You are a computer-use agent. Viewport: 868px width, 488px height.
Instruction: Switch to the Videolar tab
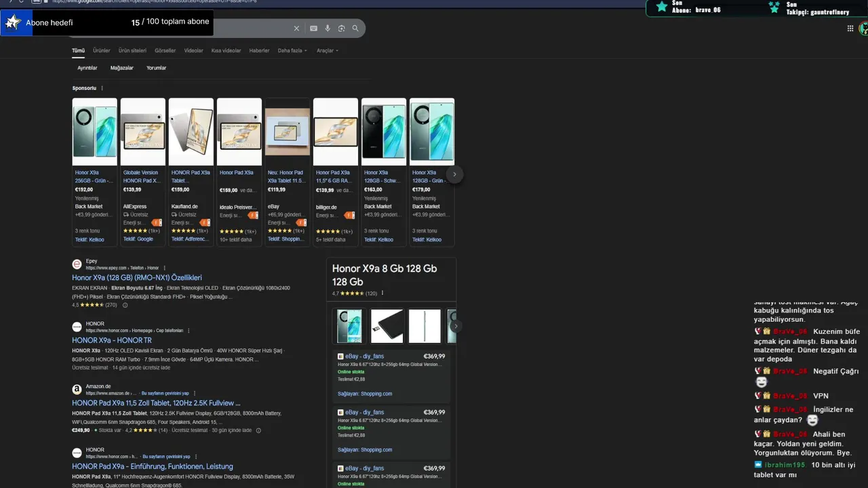(x=194, y=51)
